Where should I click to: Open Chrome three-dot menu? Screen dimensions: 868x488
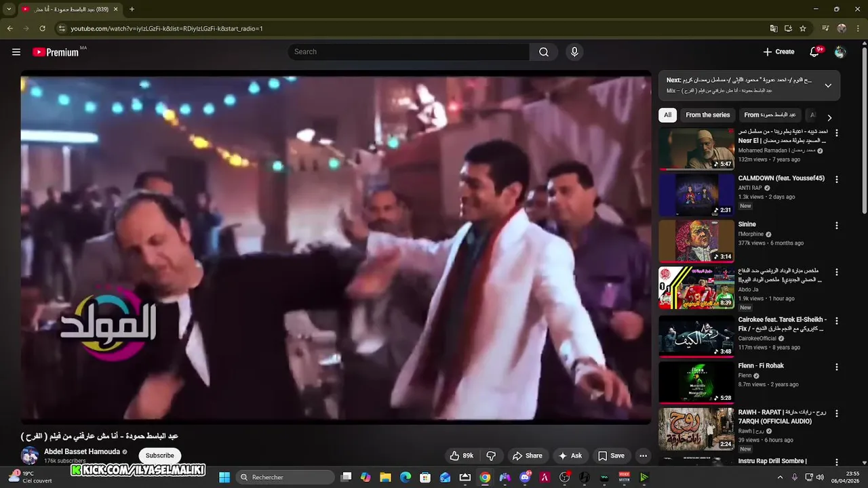[x=858, y=28]
